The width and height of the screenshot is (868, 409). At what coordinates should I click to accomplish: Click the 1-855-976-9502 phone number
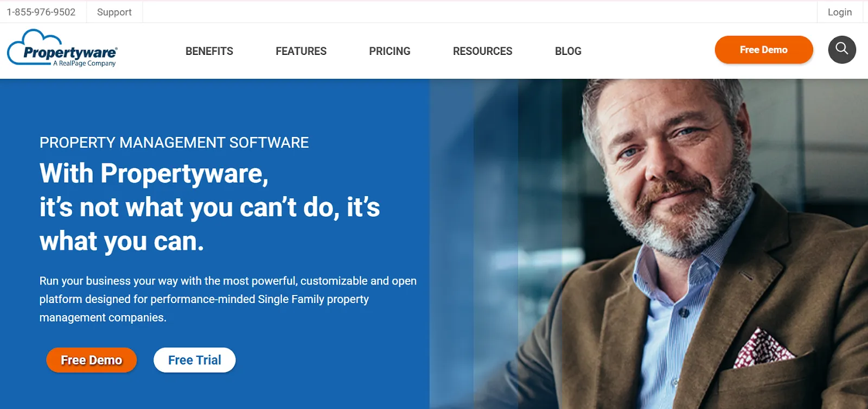(x=41, y=12)
